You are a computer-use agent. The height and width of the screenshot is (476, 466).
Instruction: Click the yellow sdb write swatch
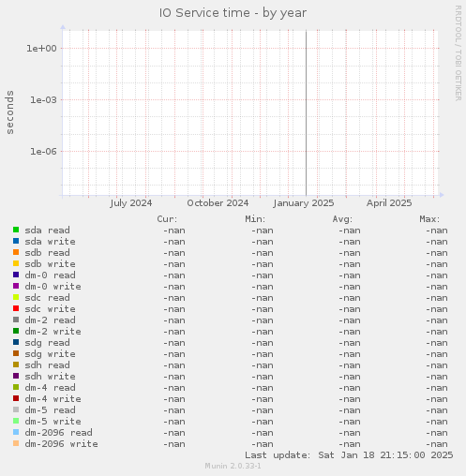click(x=16, y=263)
